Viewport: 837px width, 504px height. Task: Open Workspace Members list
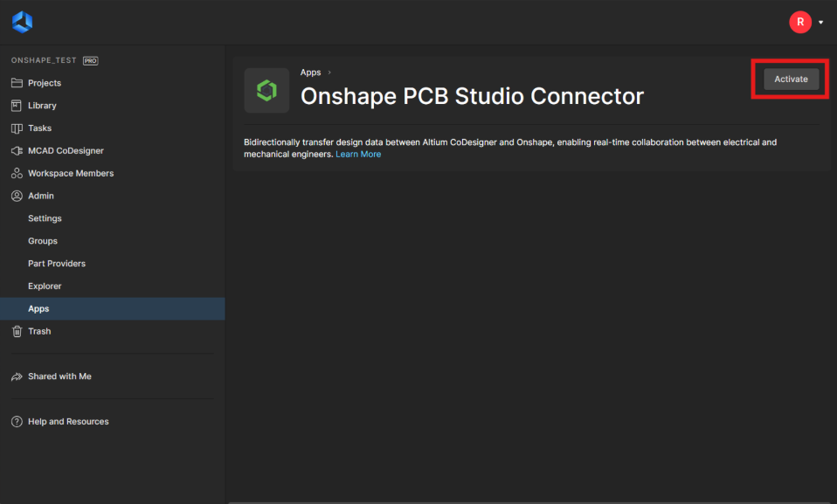[x=71, y=173]
